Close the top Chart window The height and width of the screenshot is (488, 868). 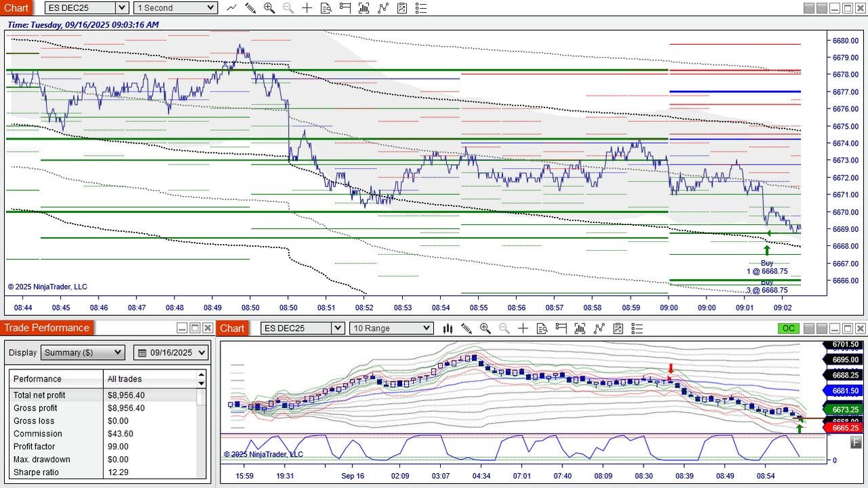860,8
